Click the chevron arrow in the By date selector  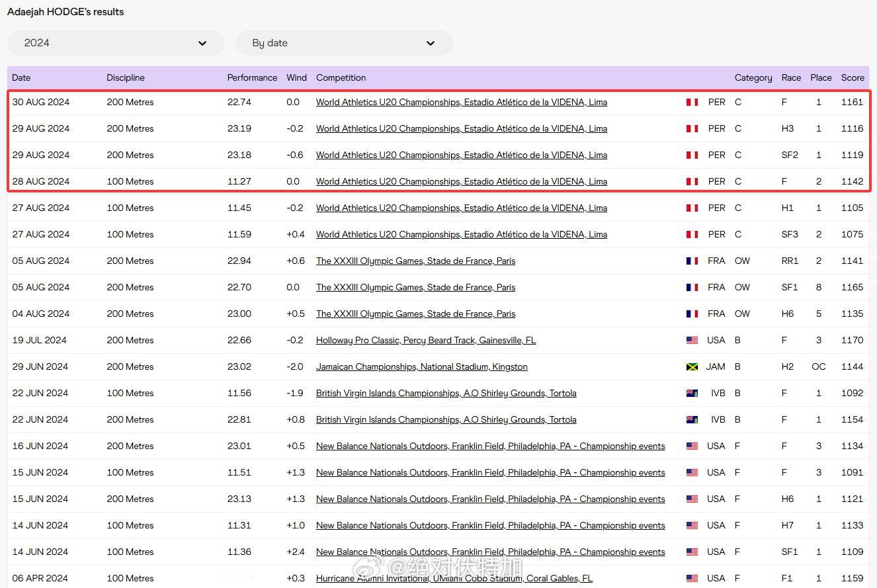(x=431, y=44)
